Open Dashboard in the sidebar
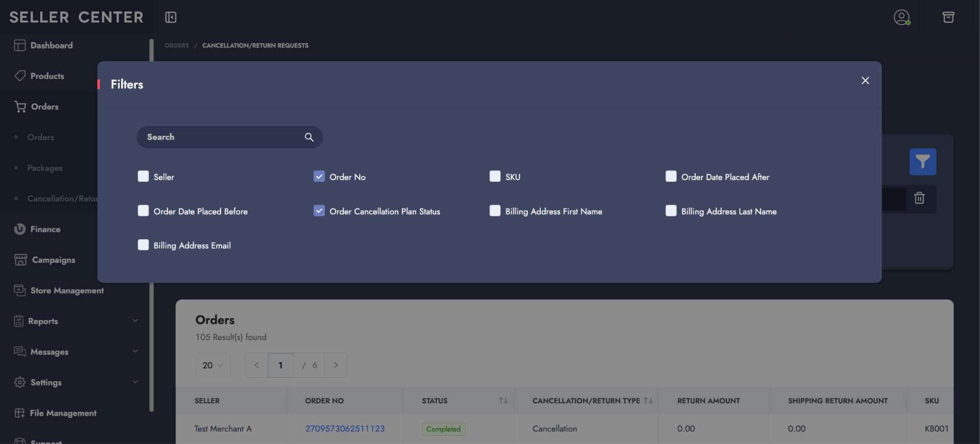The height and width of the screenshot is (444, 980). pos(51,46)
